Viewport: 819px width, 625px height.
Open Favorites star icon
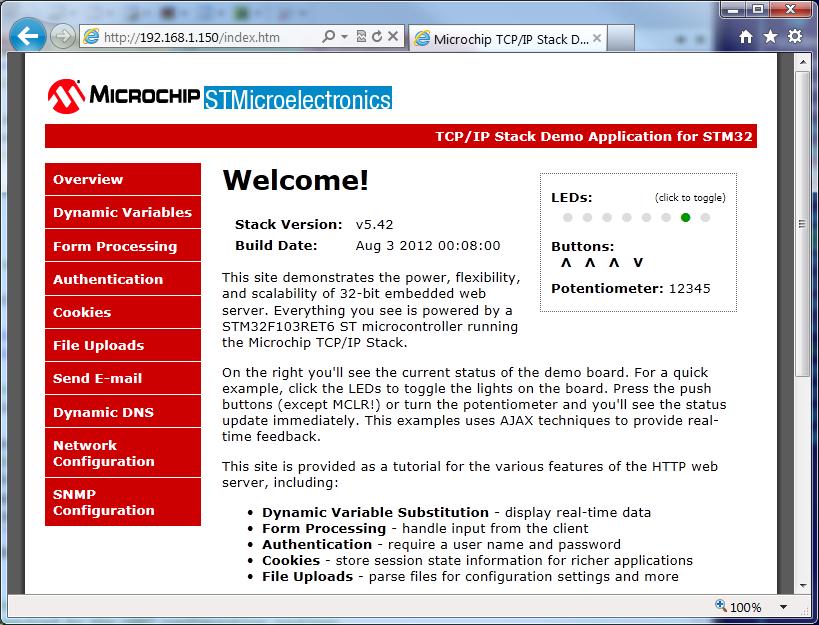coord(770,37)
